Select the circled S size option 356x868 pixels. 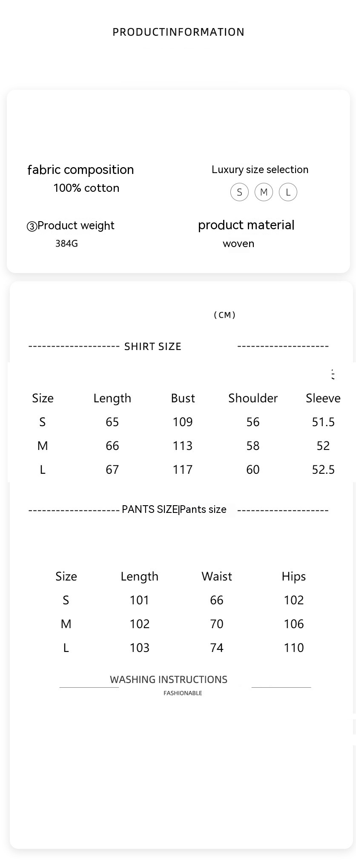239,192
